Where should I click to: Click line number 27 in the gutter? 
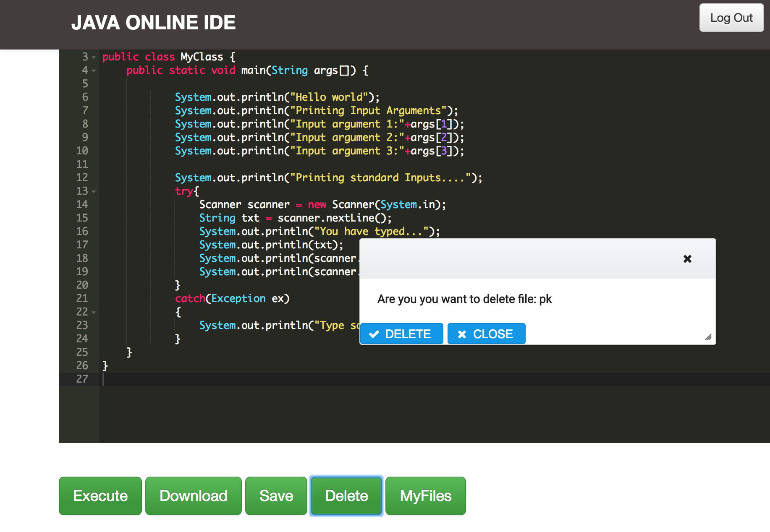(82, 379)
